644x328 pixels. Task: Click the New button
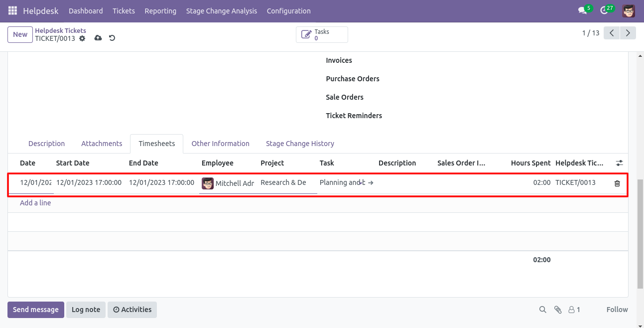coord(20,34)
